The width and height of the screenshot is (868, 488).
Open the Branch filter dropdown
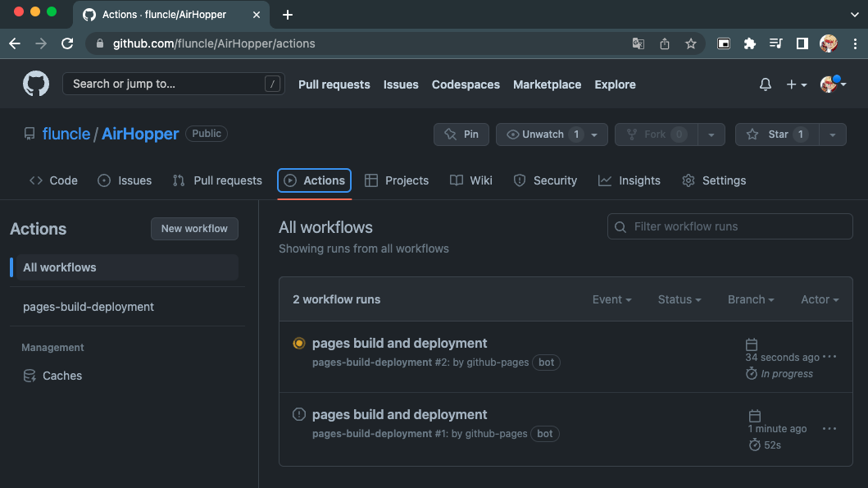click(x=750, y=299)
